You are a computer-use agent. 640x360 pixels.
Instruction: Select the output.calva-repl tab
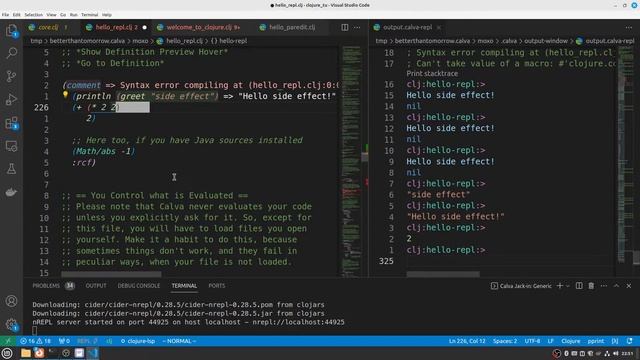pyautogui.click(x=407, y=27)
